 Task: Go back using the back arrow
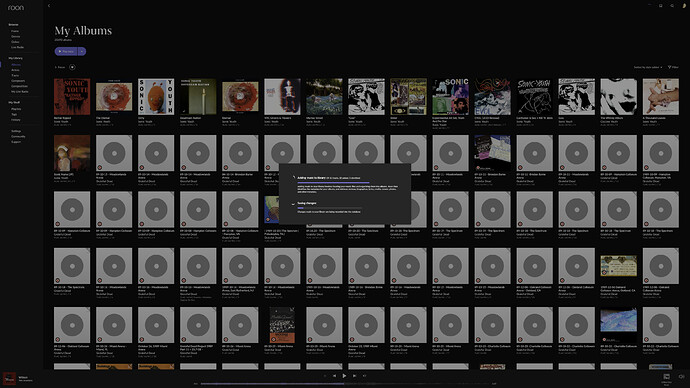coord(49,6)
